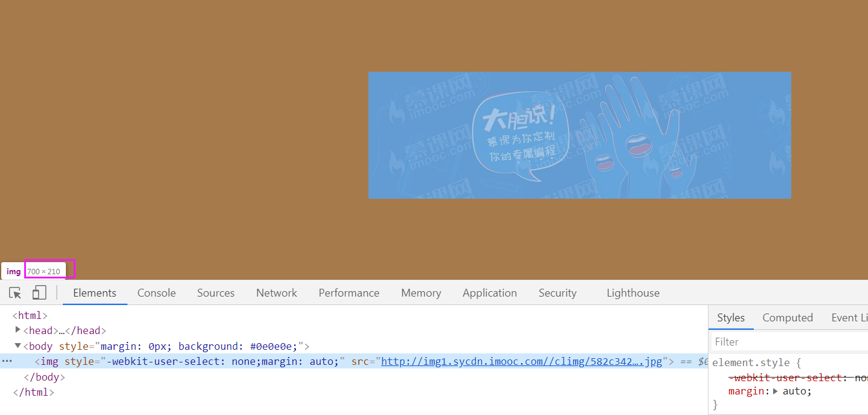This screenshot has height=415, width=868.
Task: Collapse the body element node
Action: tap(18, 346)
